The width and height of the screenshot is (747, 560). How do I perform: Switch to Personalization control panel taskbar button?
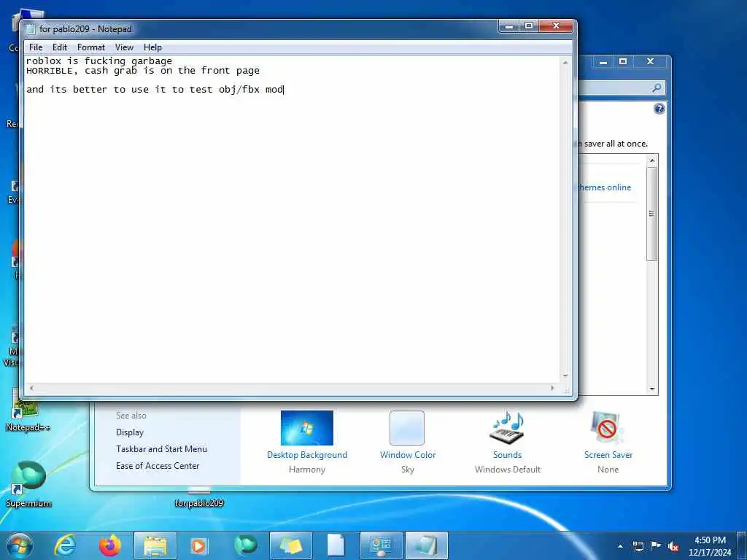point(381,545)
